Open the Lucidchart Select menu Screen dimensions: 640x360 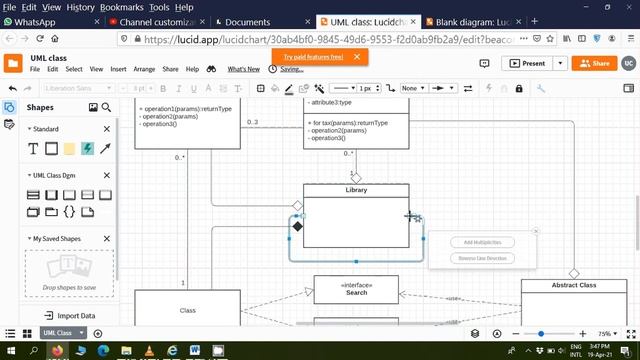(x=74, y=69)
